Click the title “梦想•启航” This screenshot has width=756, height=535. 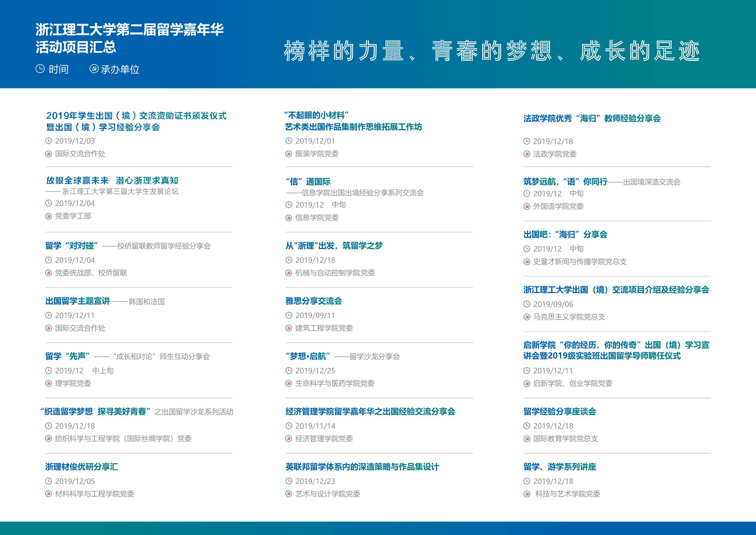(x=308, y=356)
